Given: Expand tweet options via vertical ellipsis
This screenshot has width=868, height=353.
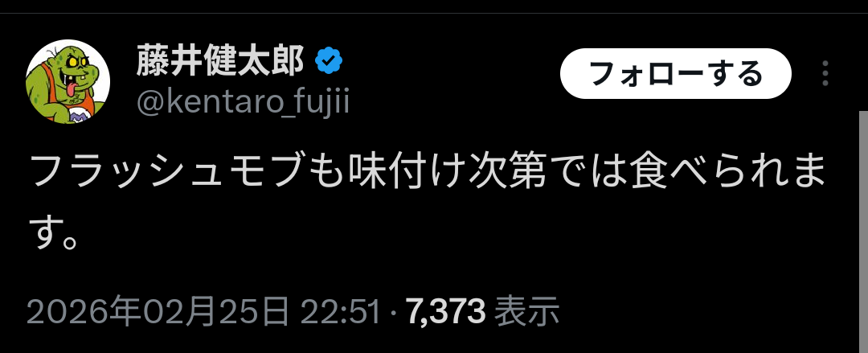Looking at the screenshot, I should click(x=825, y=73).
